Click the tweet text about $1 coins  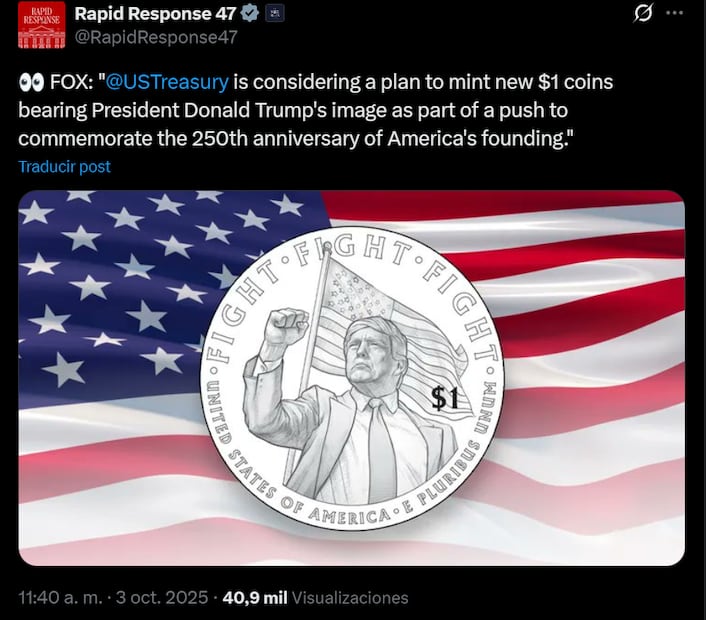[316, 110]
